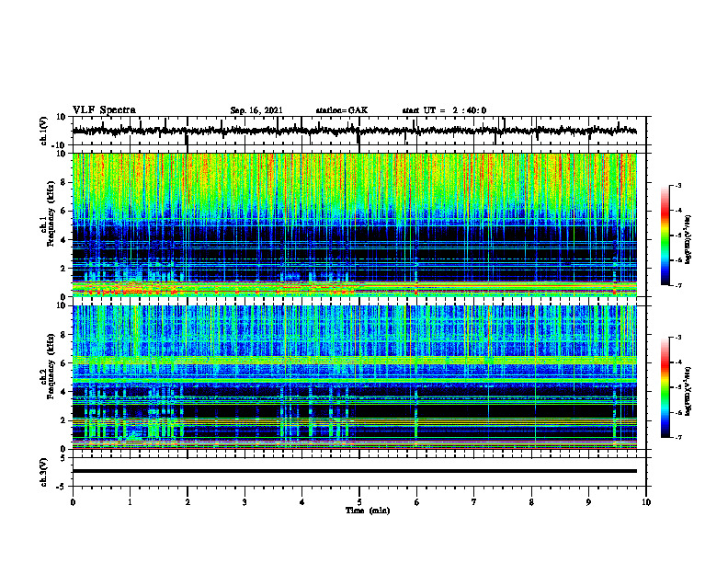Click the thick black ch.3 trace line

pos(354,471)
